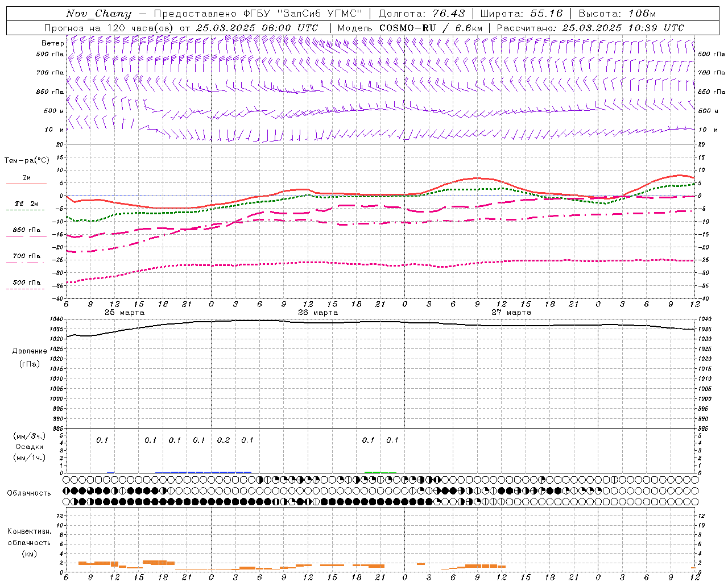This screenshot has width=728, height=582.
Task: Click the Давление pressure panel label
Action: pos(29,351)
